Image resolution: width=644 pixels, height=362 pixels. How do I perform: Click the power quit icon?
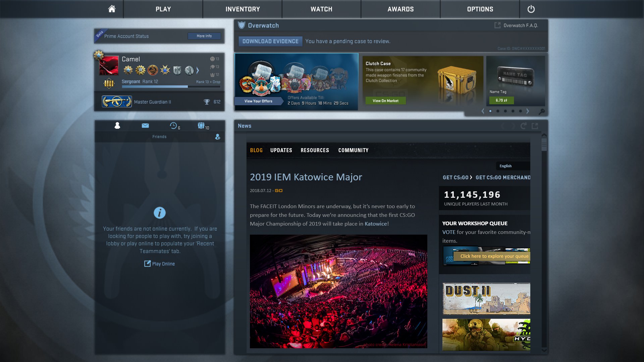pos(531,9)
